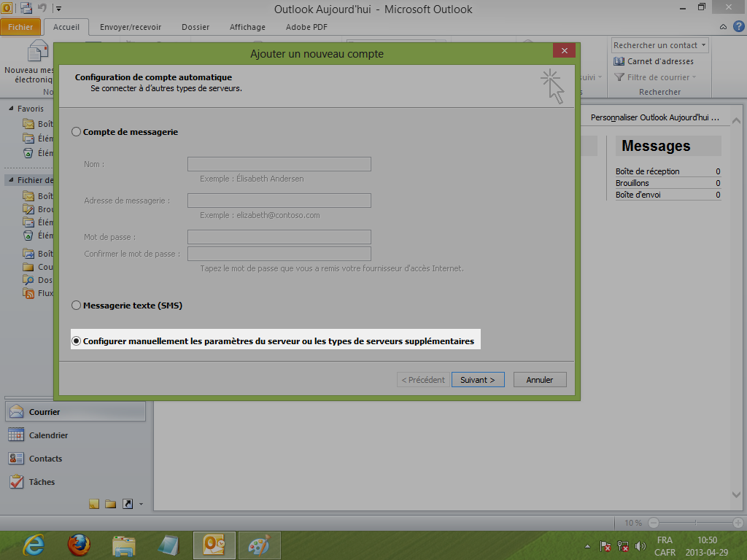Screen dimensions: 747x560
Task: Select the Configurer manuellement les paramètres radio button
Action: 76,341
